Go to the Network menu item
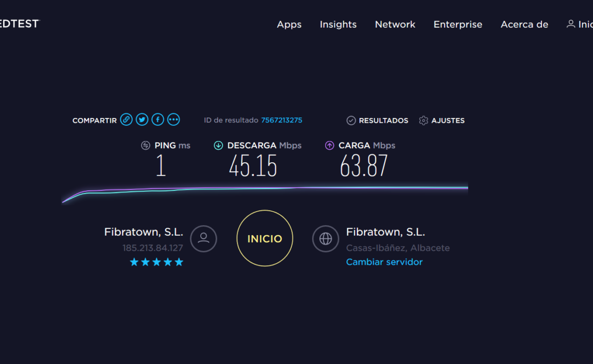The image size is (593, 364). pyautogui.click(x=395, y=24)
